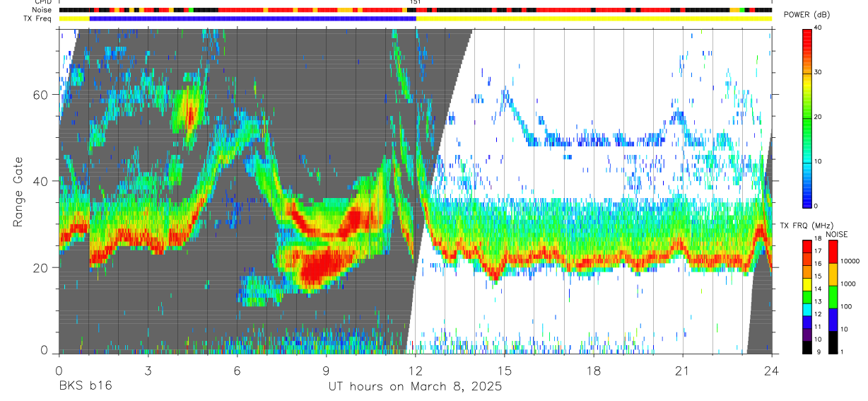Click the power colorbar gradient strip
Image resolution: width=868 pixels, height=401 pixels.
(x=808, y=117)
